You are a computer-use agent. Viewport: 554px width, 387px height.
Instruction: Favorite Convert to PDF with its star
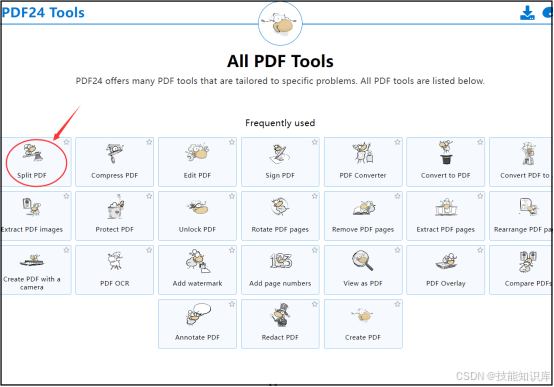[480, 142]
